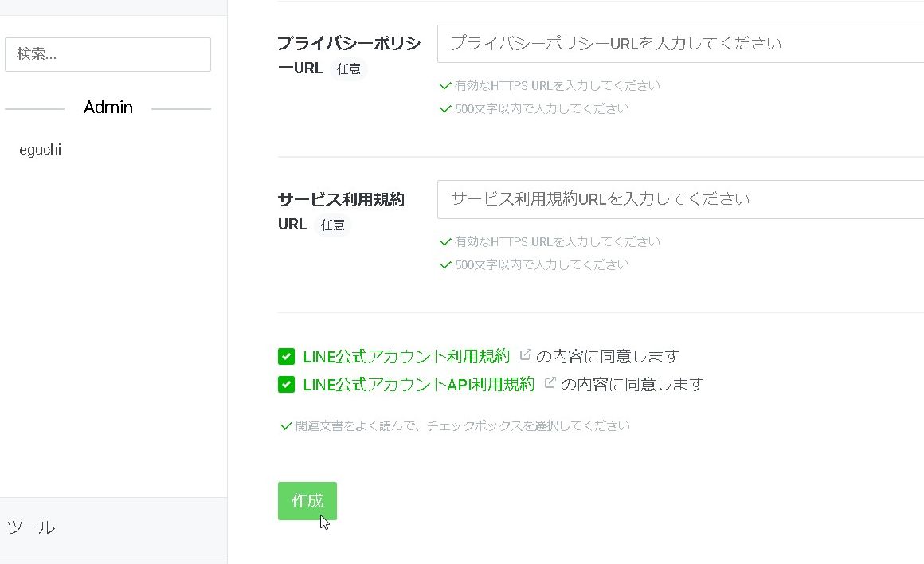Select the 任意 badge next to サービス利用規約 URL
Viewport: 924px width, 564px height.
coord(333,225)
